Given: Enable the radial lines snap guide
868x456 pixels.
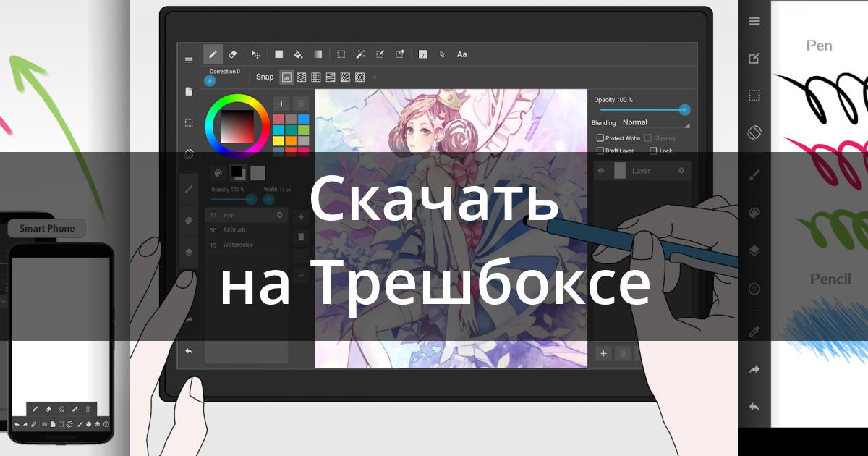Looking at the screenshot, I should (x=345, y=77).
